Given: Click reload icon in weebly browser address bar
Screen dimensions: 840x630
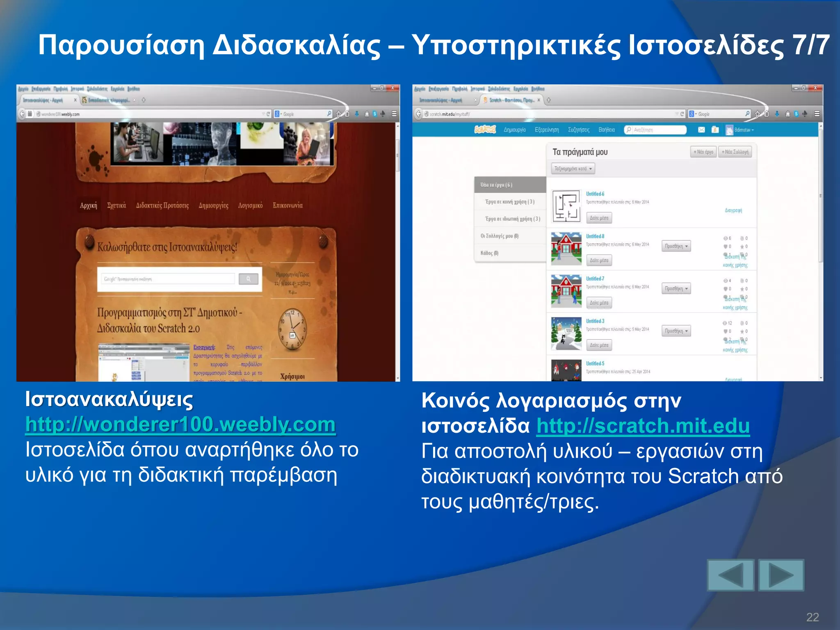Looking at the screenshot, I should pos(268,114).
